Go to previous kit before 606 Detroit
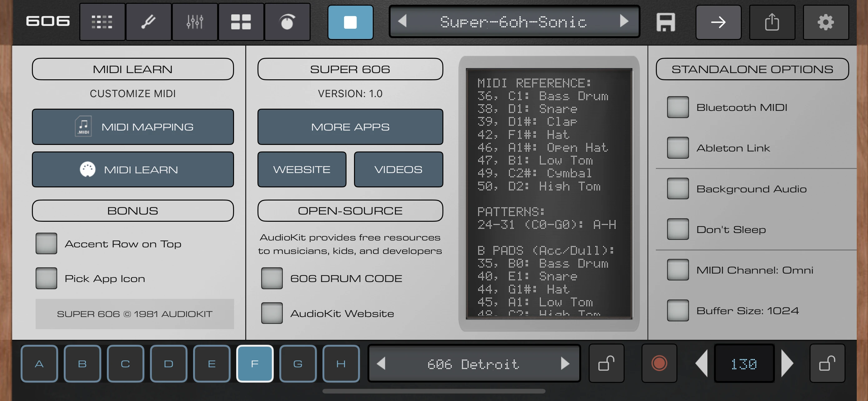 coord(381,364)
